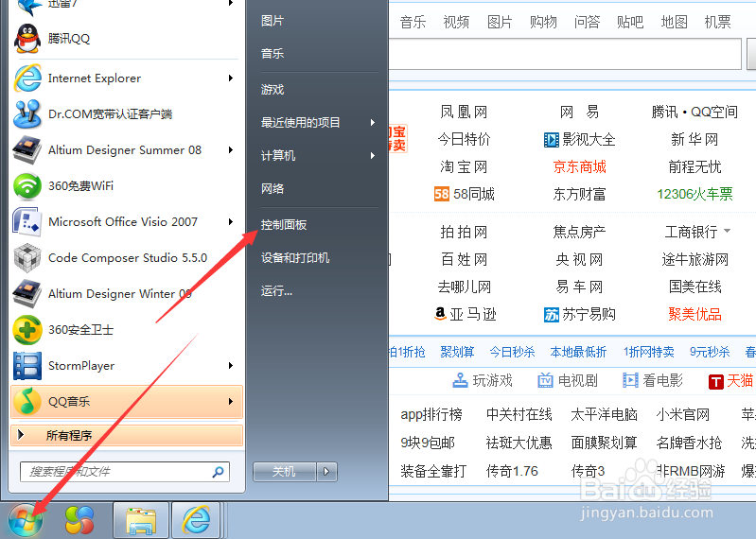Click the Windows Start orb
Viewport: 756px width, 539px height.
[25, 521]
